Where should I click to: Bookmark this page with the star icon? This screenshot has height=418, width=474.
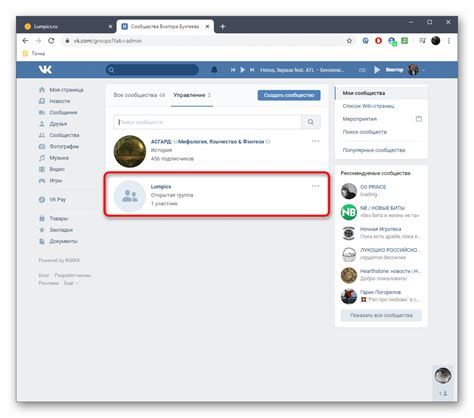point(349,41)
